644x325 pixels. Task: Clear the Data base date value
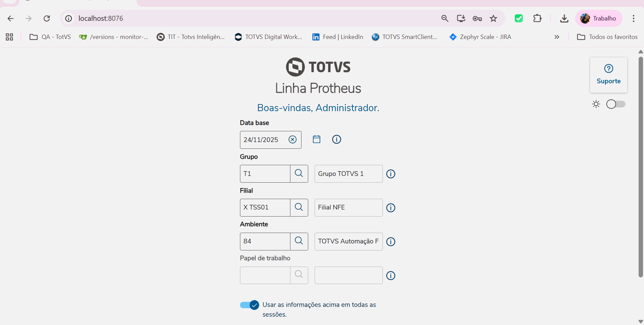click(x=293, y=140)
